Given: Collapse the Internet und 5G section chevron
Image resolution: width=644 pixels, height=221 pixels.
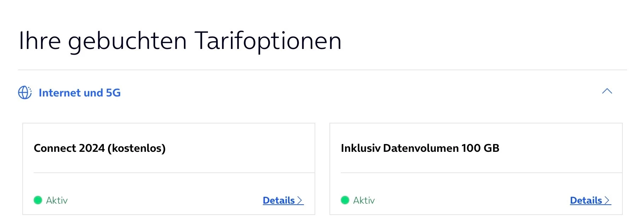Looking at the screenshot, I should point(607,92).
